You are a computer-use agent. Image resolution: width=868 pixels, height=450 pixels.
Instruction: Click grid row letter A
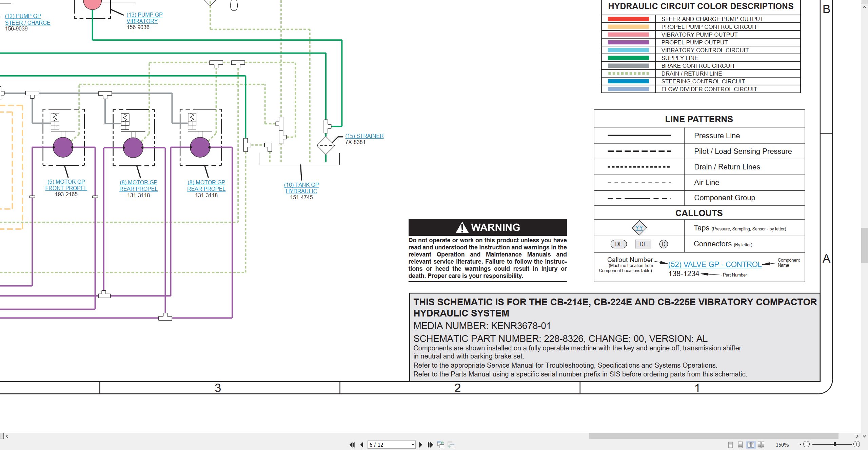tap(827, 259)
